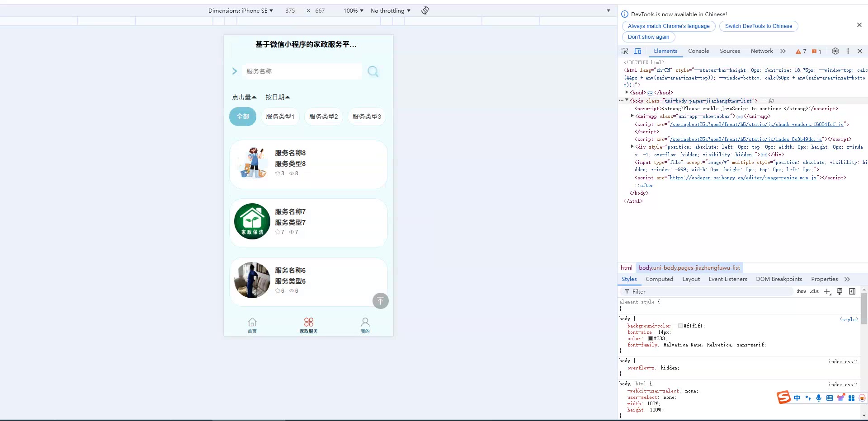Click the Sogou microphone voice input icon

tap(819, 398)
